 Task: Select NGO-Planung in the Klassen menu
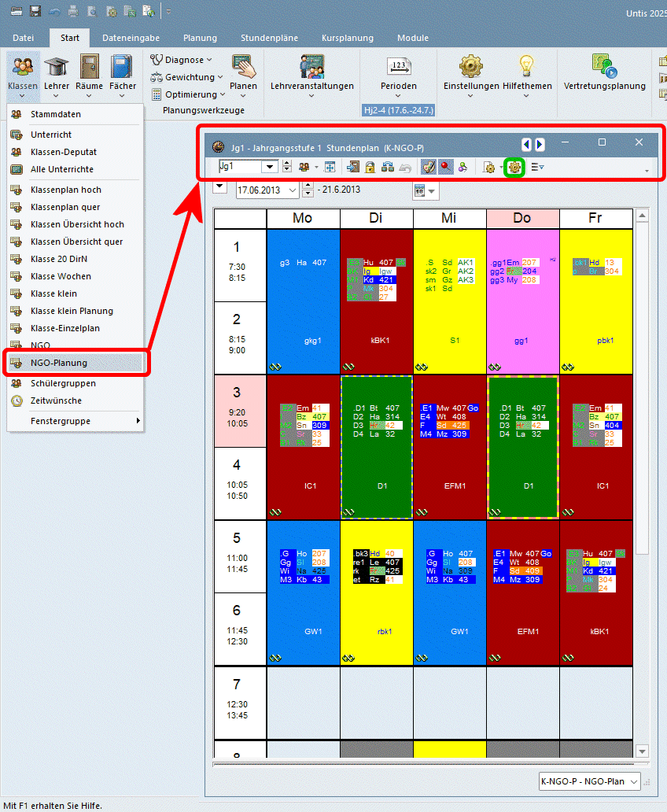click(76, 363)
